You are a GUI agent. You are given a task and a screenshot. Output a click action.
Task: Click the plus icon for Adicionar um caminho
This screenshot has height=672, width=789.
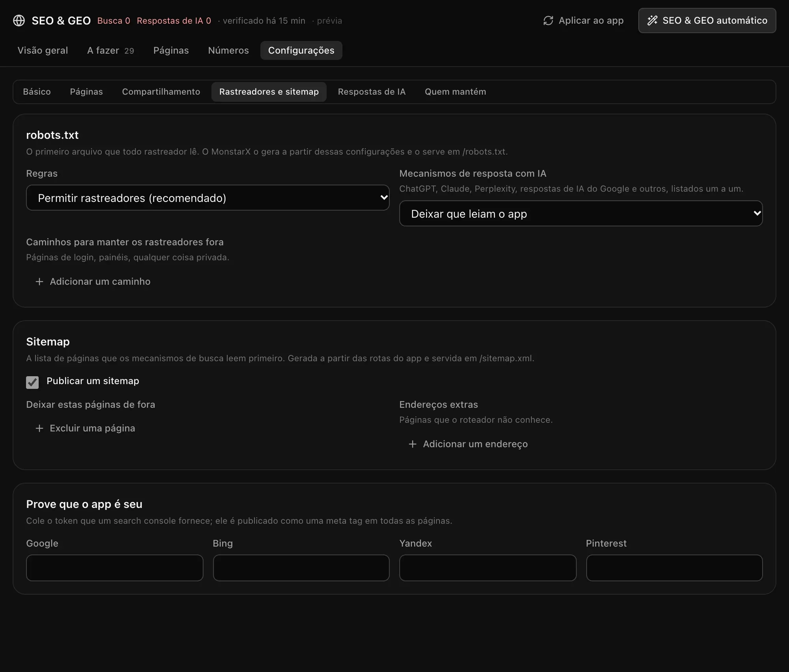pos(39,282)
